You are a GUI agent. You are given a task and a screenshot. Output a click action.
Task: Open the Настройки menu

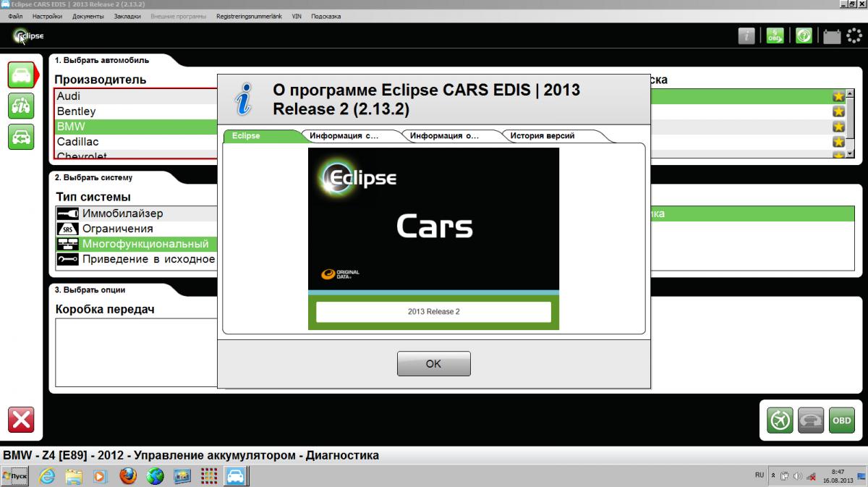(48, 16)
